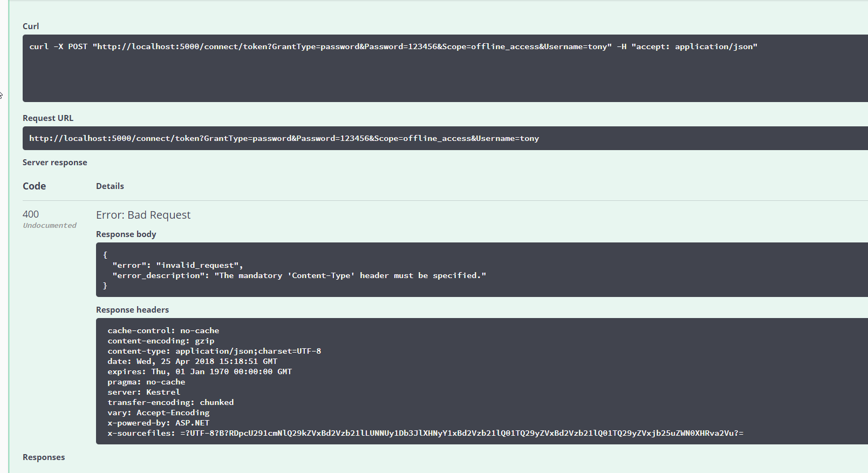Select the date header showing 25 Apr 2018
Viewport: 868px width, 473px height.
tap(192, 361)
